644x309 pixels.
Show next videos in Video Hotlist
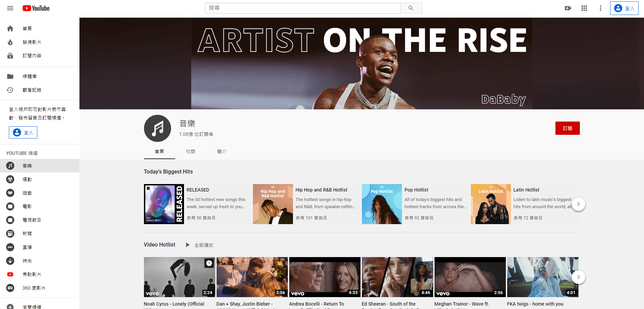pyautogui.click(x=578, y=277)
